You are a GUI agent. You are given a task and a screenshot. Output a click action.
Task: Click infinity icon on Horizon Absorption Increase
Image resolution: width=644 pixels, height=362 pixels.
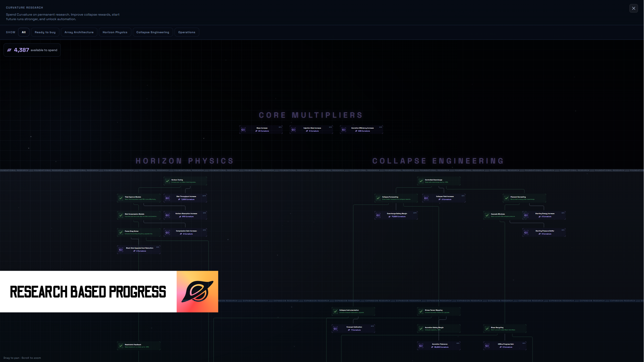coord(168,215)
